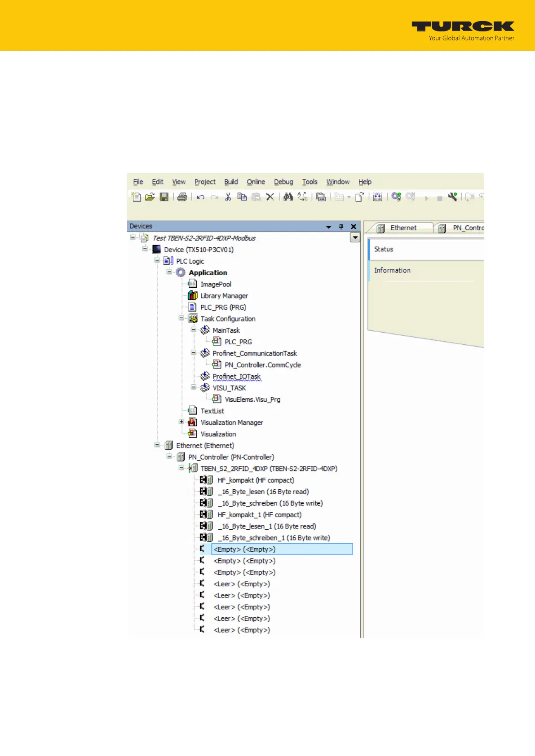535x756 pixels.
Task: Collapse the Application node
Action: point(169,272)
